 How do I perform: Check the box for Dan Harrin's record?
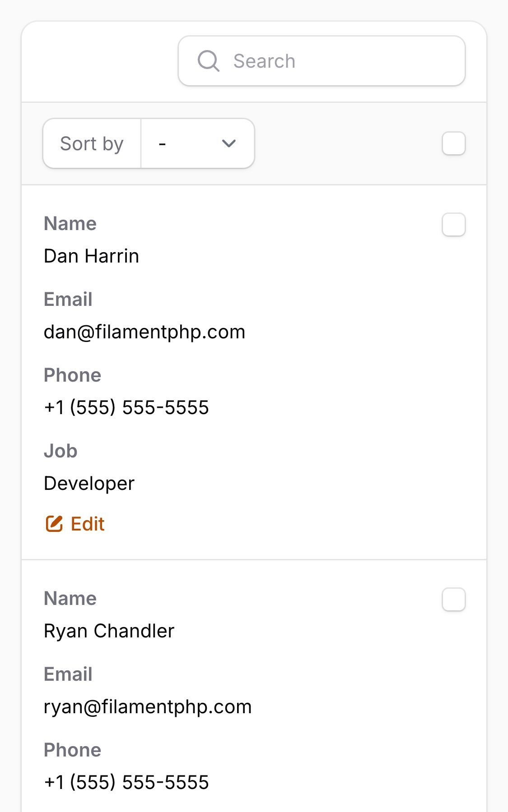click(453, 225)
